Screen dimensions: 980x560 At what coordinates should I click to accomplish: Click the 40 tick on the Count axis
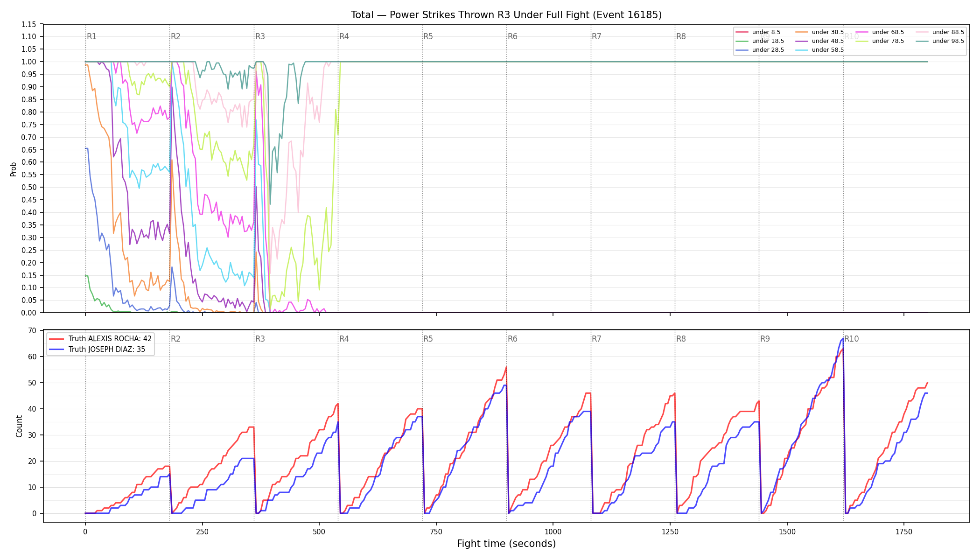(32, 409)
